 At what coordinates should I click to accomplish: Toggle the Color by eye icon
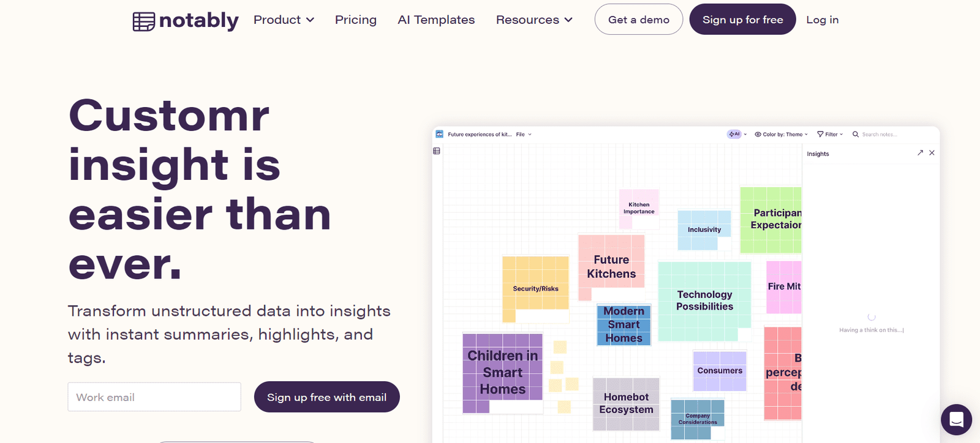tap(758, 134)
